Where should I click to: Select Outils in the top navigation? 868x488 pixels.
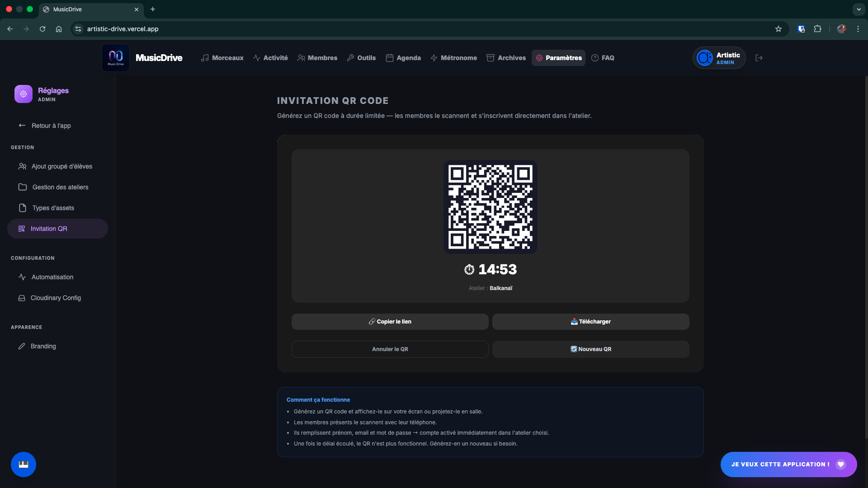(x=361, y=58)
